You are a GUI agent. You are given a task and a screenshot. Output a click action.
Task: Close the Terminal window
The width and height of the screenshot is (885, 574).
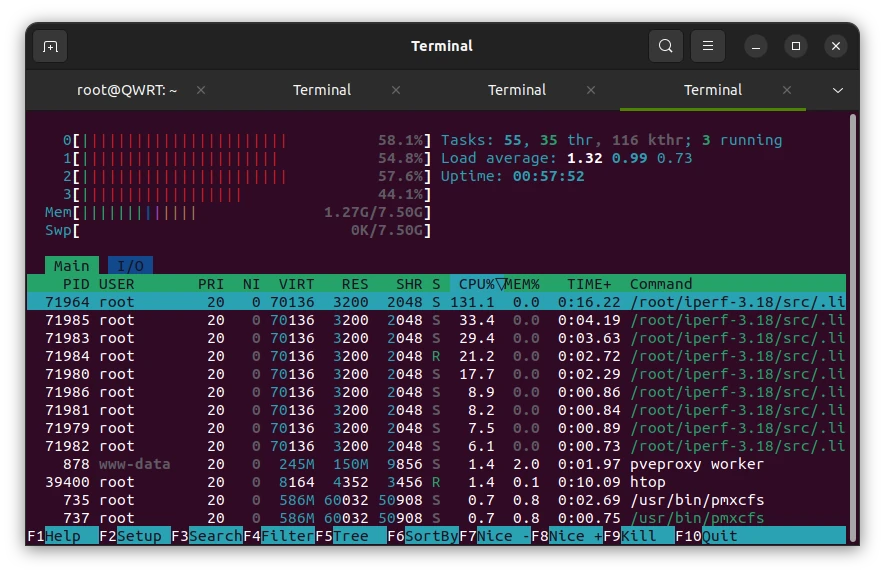pos(836,46)
